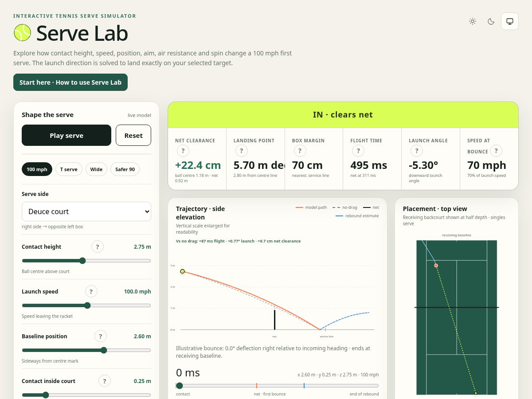Click the IN · clears net banner
Image resolution: width=532 pixels, height=399 pixels.
point(343,115)
